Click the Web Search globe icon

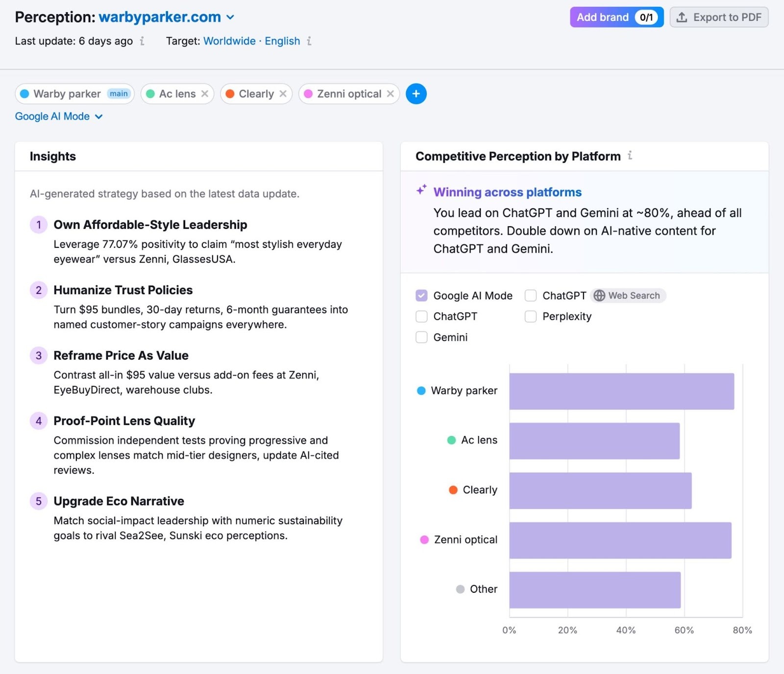599,295
